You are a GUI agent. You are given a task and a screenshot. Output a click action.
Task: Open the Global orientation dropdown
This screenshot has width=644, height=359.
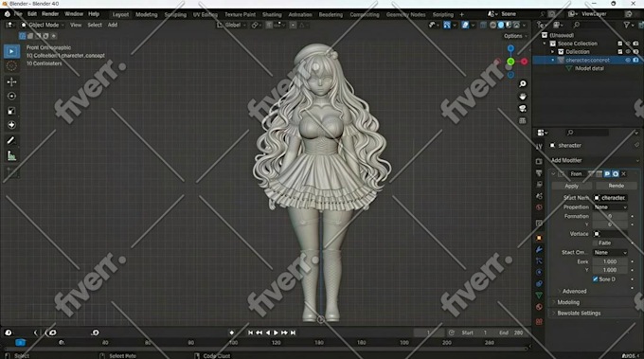232,25
